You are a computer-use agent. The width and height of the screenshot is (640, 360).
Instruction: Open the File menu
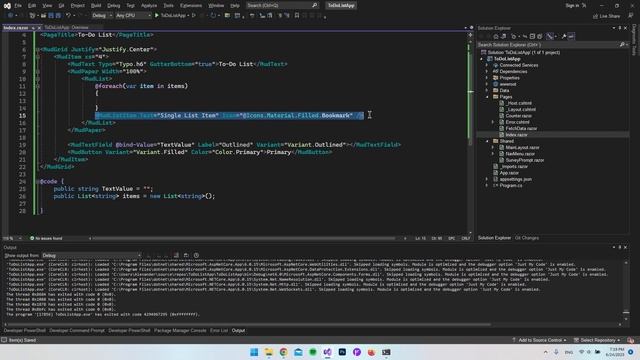(x=18, y=6)
